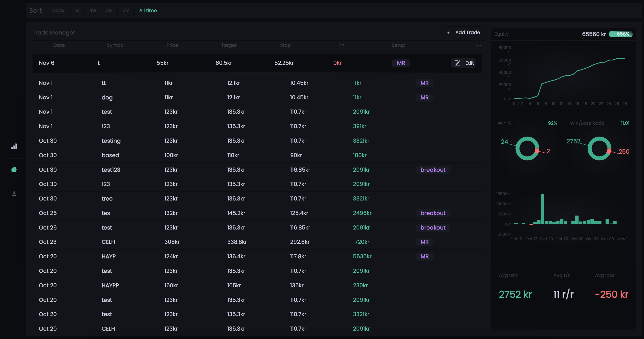Click the + 656% equity gain badge

[x=621, y=34]
